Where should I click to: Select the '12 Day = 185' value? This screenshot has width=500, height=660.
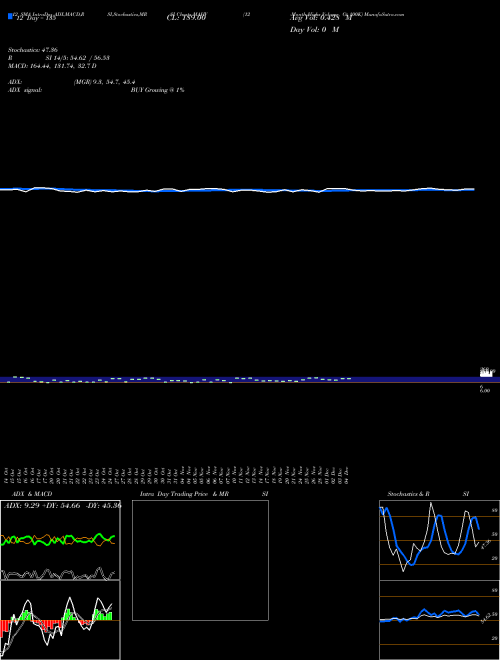[x=36, y=18]
